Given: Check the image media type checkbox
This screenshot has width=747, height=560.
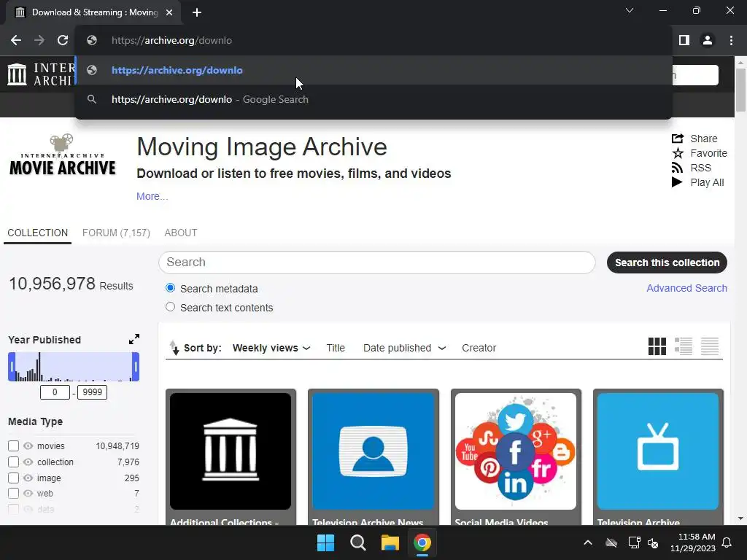Looking at the screenshot, I should point(13,478).
